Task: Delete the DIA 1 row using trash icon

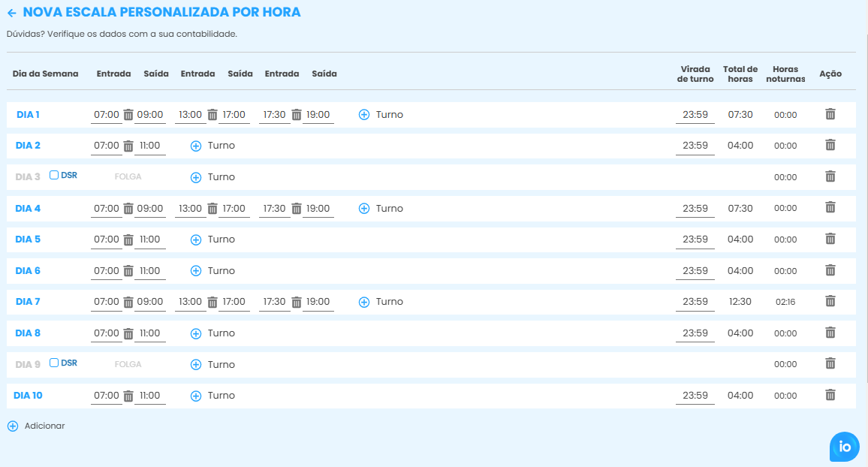Action: (830, 114)
